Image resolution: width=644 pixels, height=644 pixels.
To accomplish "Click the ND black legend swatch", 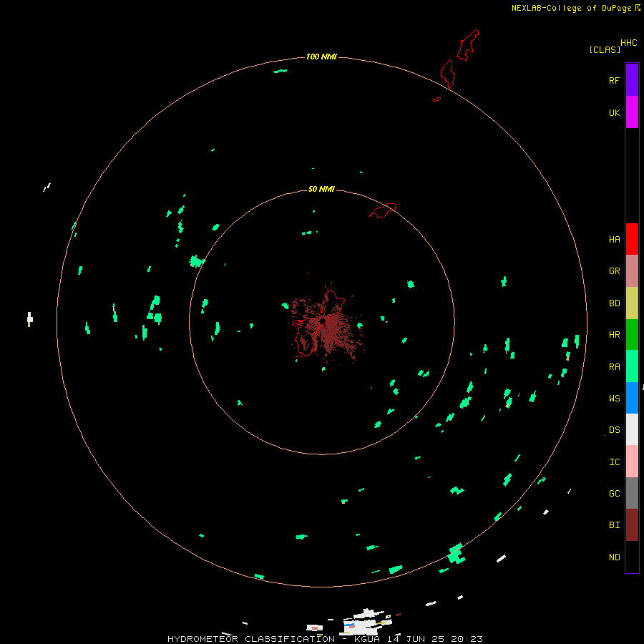I will pyautogui.click(x=632, y=557).
